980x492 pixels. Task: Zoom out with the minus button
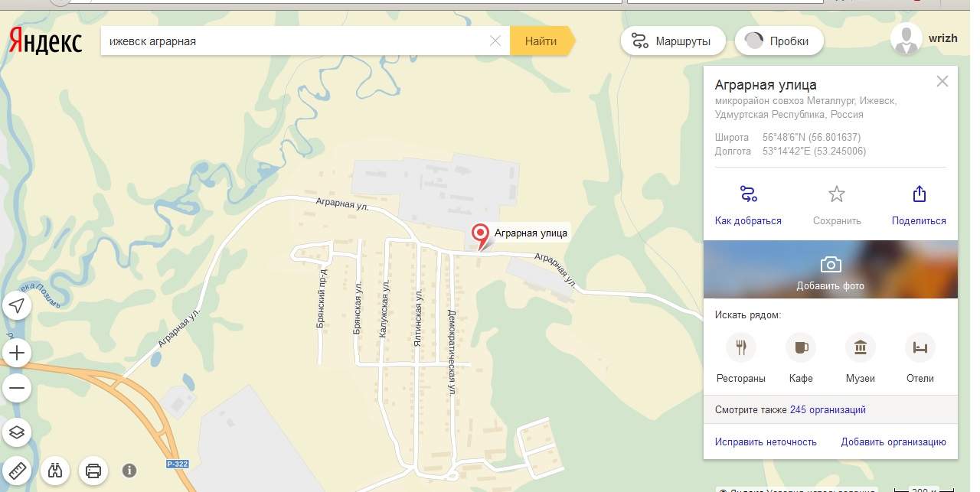(x=17, y=388)
